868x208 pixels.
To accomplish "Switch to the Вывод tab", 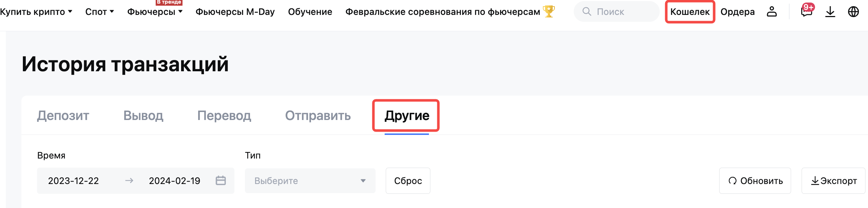I will coord(143,116).
